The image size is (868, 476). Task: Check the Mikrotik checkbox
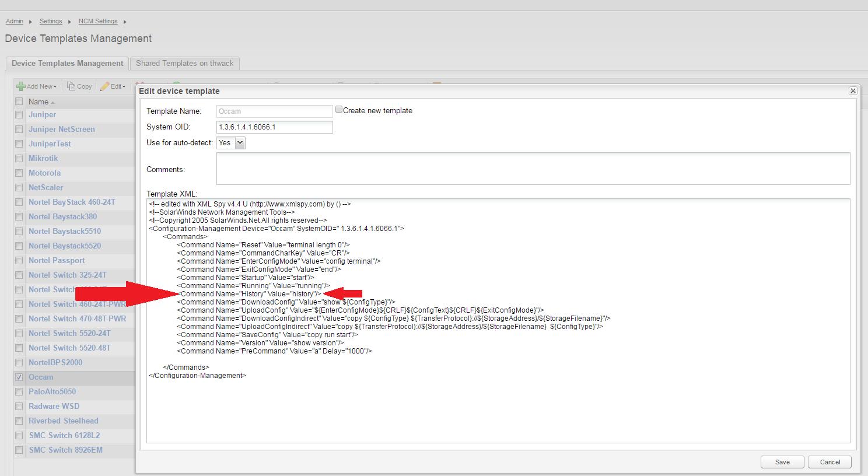click(x=19, y=159)
